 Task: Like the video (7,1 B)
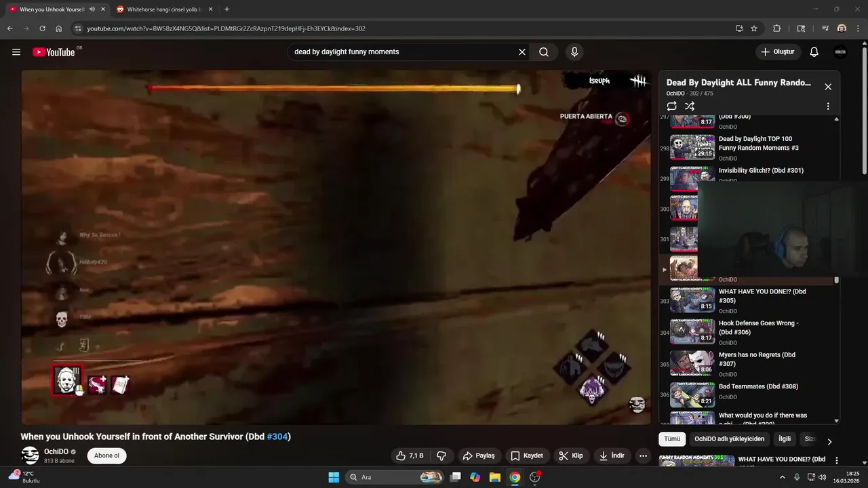(x=410, y=455)
